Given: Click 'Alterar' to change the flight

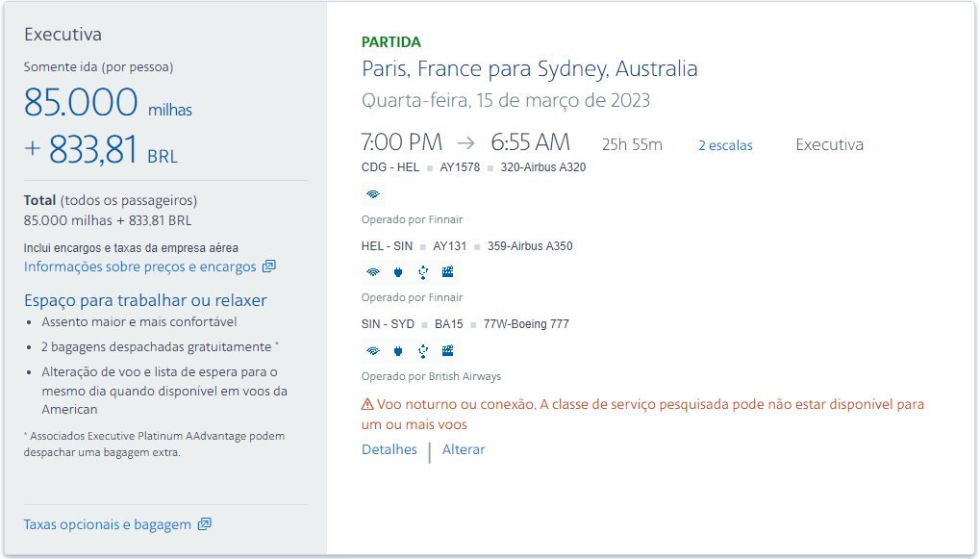Looking at the screenshot, I should tap(464, 449).
